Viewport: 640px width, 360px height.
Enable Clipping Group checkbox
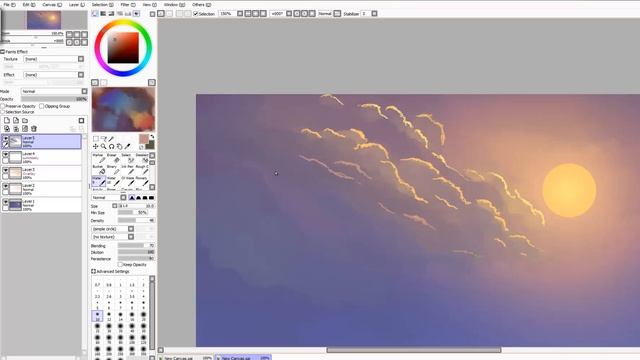tap(42, 106)
